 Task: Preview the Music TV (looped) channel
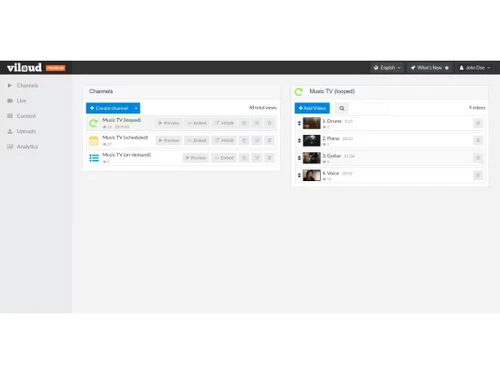point(169,123)
